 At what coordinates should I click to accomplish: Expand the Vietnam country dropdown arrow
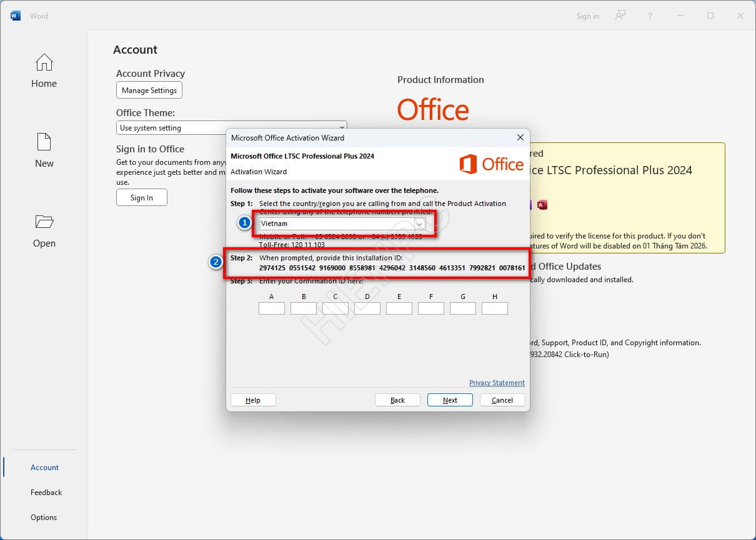pos(420,223)
